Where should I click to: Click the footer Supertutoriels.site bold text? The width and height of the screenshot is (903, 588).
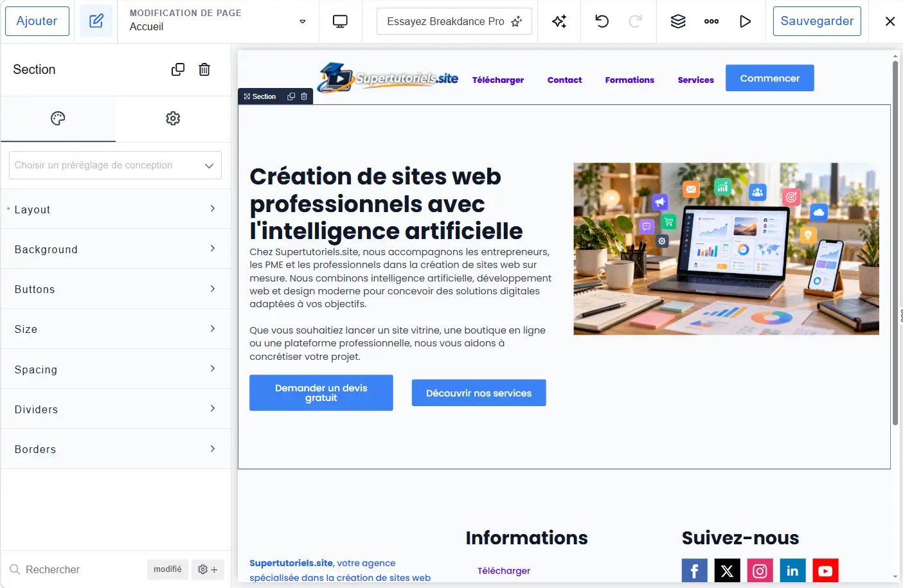coord(291,563)
